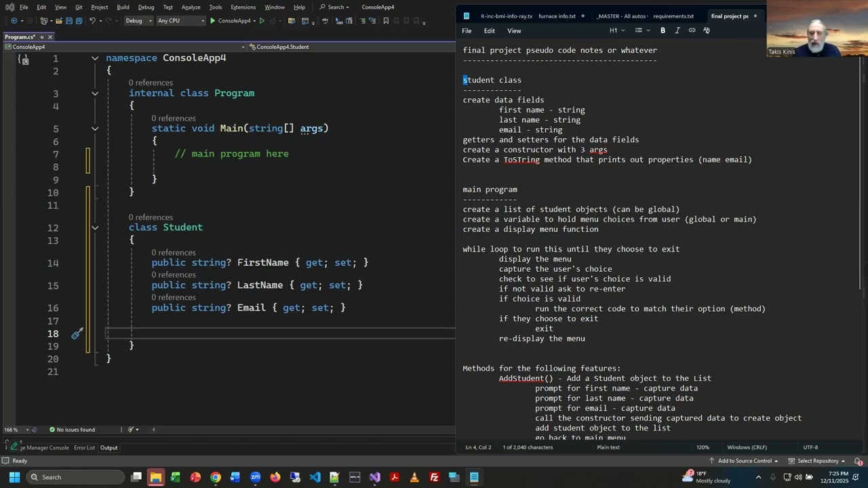
Task: Click Windows (CRLF) line ending indicator
Action: (747, 447)
